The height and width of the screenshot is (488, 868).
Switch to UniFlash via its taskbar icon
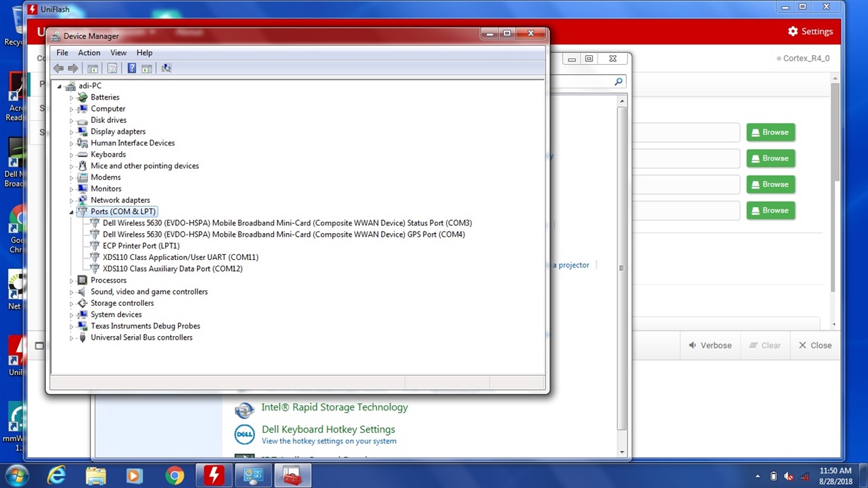[214, 476]
